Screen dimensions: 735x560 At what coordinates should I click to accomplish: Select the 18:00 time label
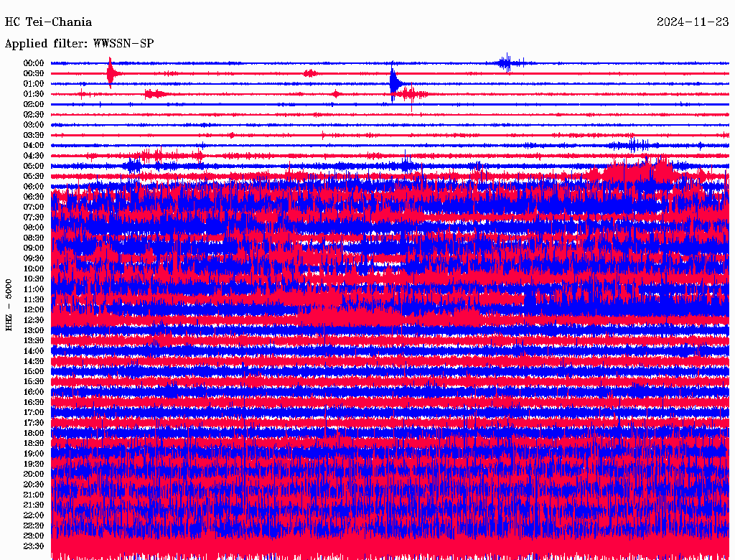pyautogui.click(x=34, y=434)
